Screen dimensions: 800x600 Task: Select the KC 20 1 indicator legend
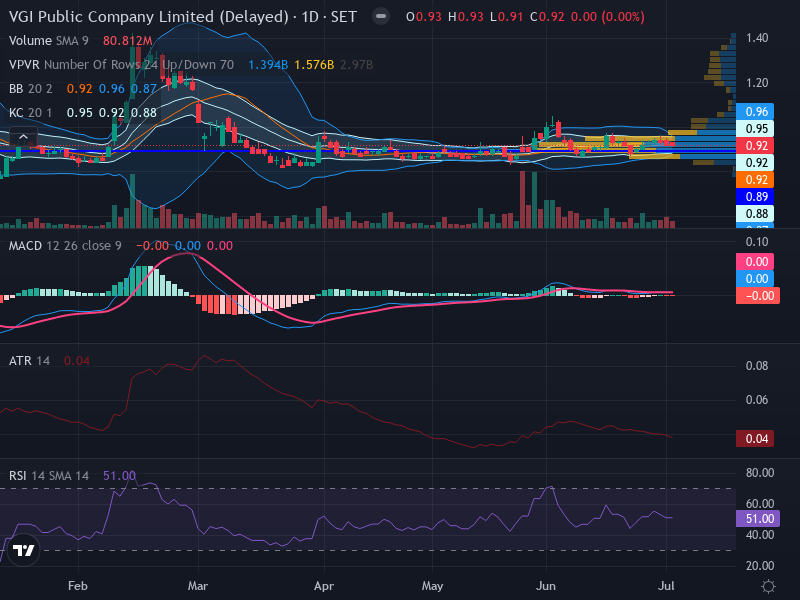point(31,113)
